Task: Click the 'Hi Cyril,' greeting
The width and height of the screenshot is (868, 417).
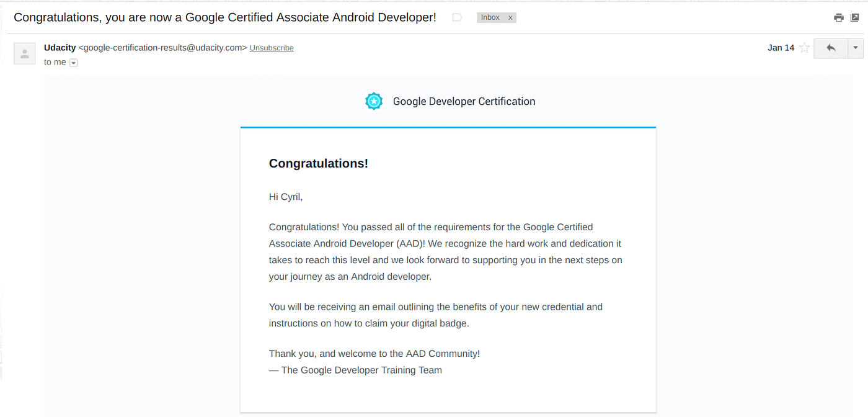Action: [x=286, y=197]
